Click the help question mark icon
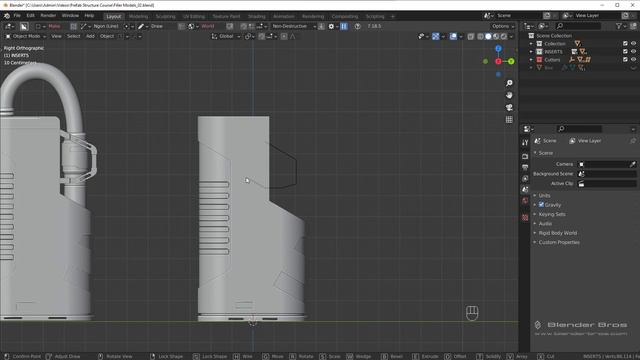This screenshot has height=360, width=640. click(358, 26)
